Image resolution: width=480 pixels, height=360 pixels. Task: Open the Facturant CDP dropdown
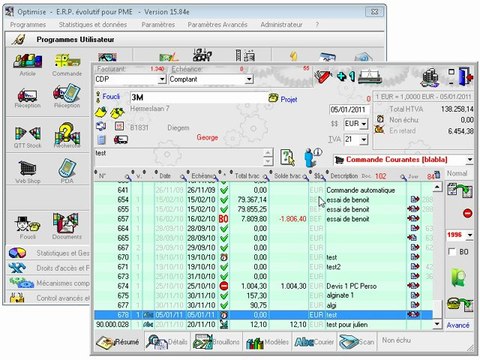pos(162,79)
